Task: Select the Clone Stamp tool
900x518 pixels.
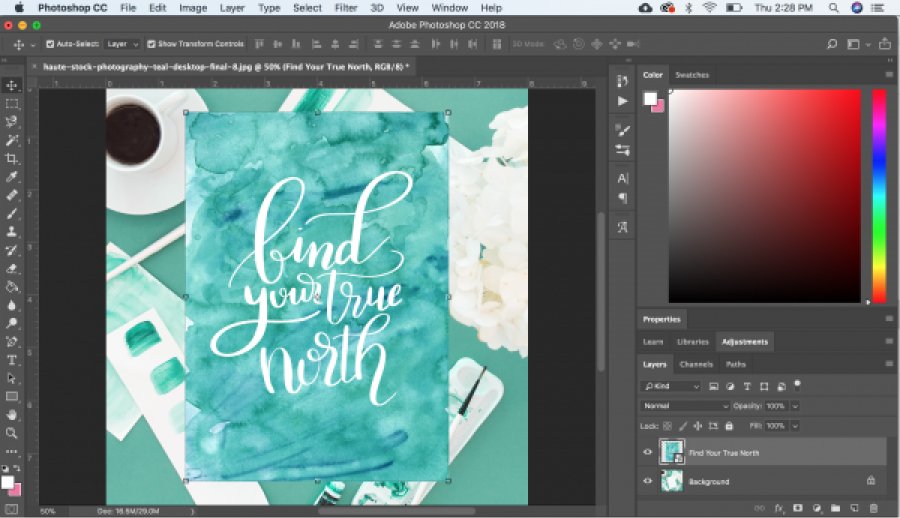Action: tap(11, 231)
